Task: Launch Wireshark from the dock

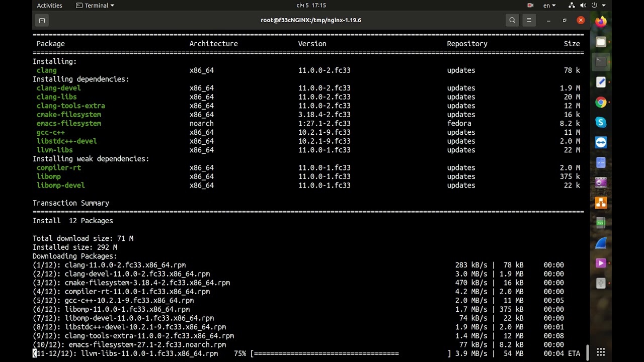Action: 601,243
